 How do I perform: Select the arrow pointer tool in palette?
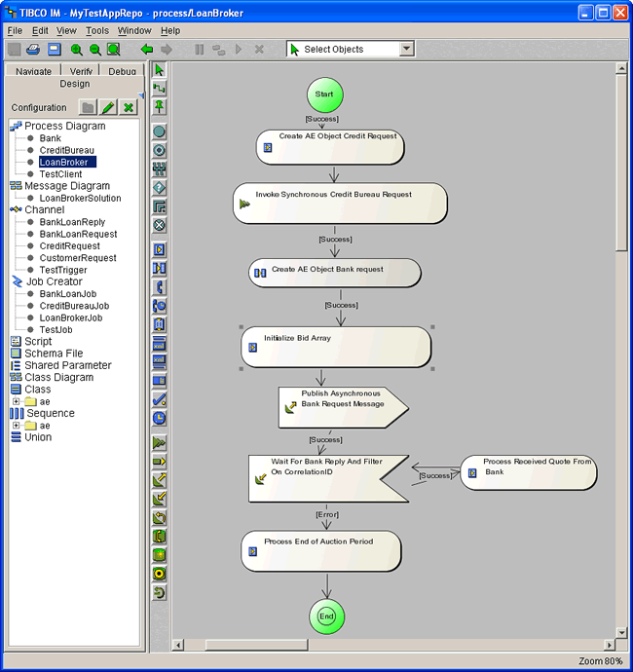(160, 69)
